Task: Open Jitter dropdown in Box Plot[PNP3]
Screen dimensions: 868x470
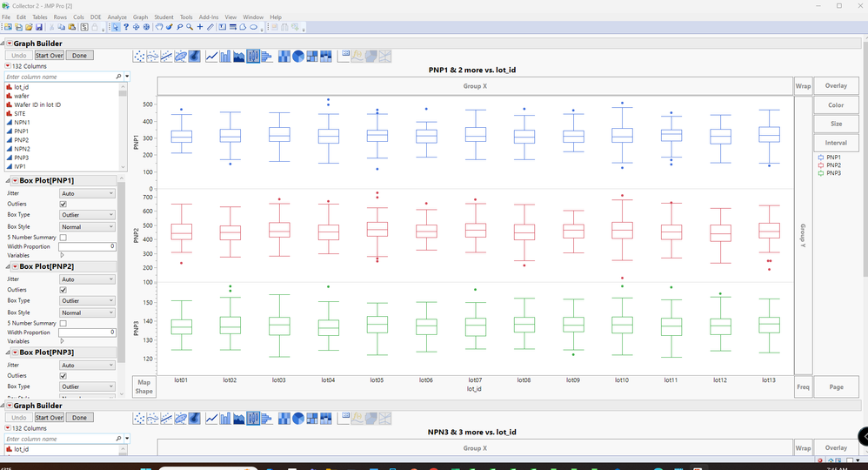Action: click(x=87, y=366)
